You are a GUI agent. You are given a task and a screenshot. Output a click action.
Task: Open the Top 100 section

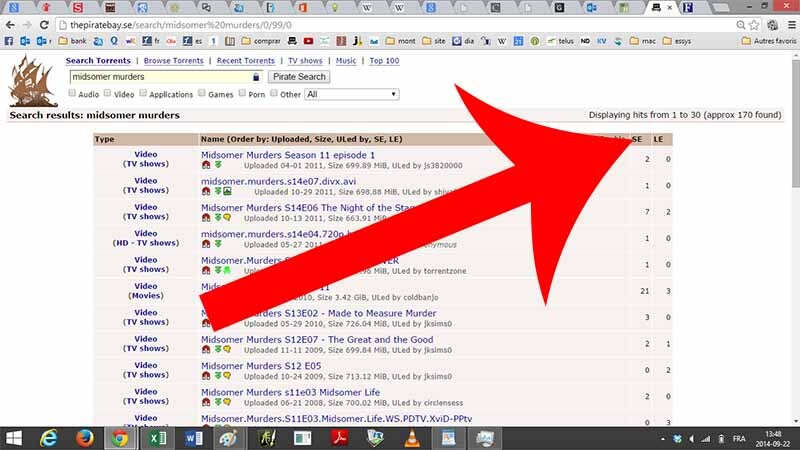[384, 61]
